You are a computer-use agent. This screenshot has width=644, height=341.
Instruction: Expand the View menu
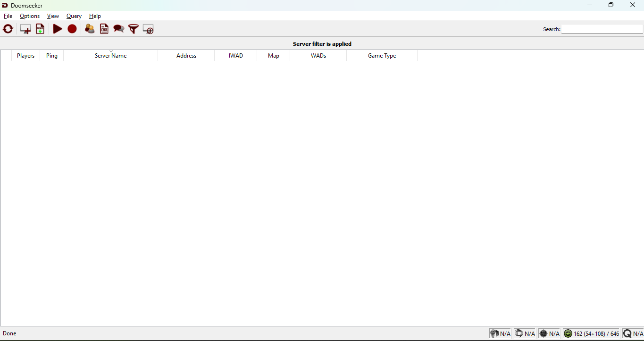[53, 16]
